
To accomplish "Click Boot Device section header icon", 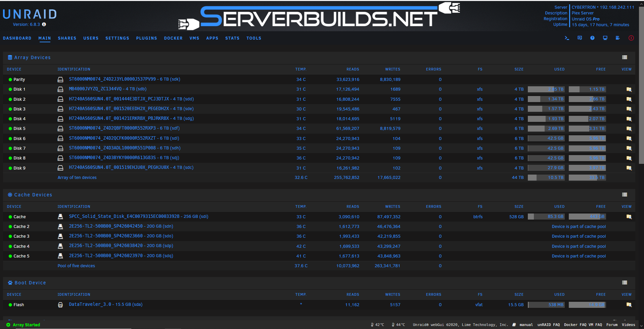I will (x=10, y=283).
